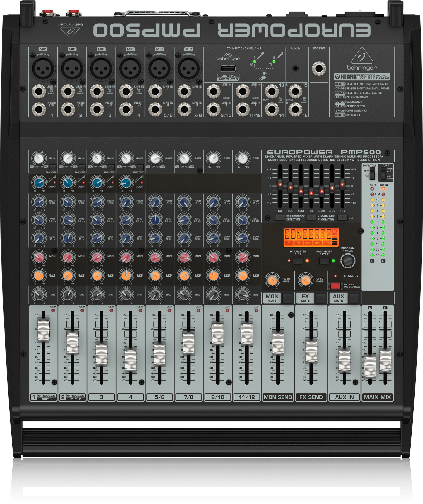Image resolution: width=423 pixels, height=504 pixels.
Task: Click the channel 7/8 BAL knob
Action: [184, 294]
